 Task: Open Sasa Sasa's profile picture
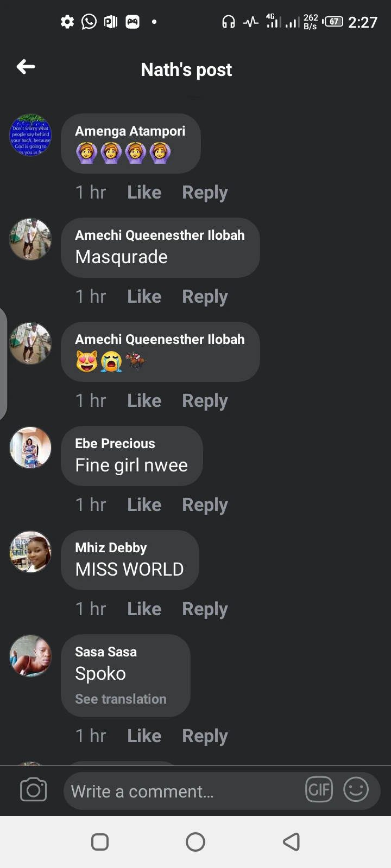point(30,656)
